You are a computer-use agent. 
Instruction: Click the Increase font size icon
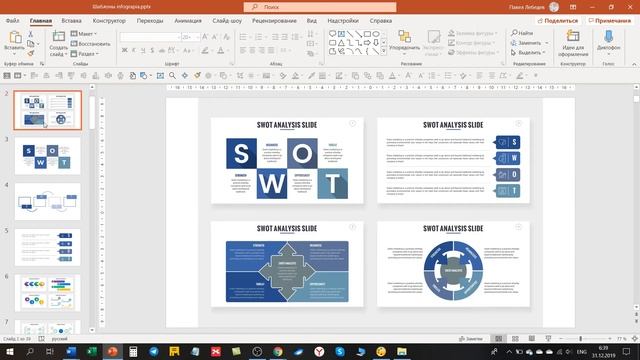click(x=205, y=37)
